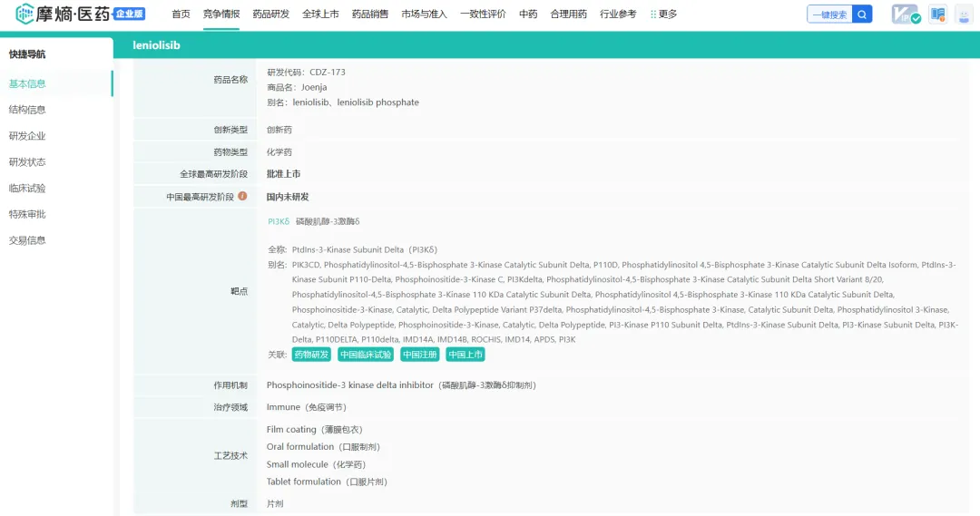This screenshot has height=516, width=980.
Task: Go to 交易信息 in sidebar
Action: tap(27, 240)
